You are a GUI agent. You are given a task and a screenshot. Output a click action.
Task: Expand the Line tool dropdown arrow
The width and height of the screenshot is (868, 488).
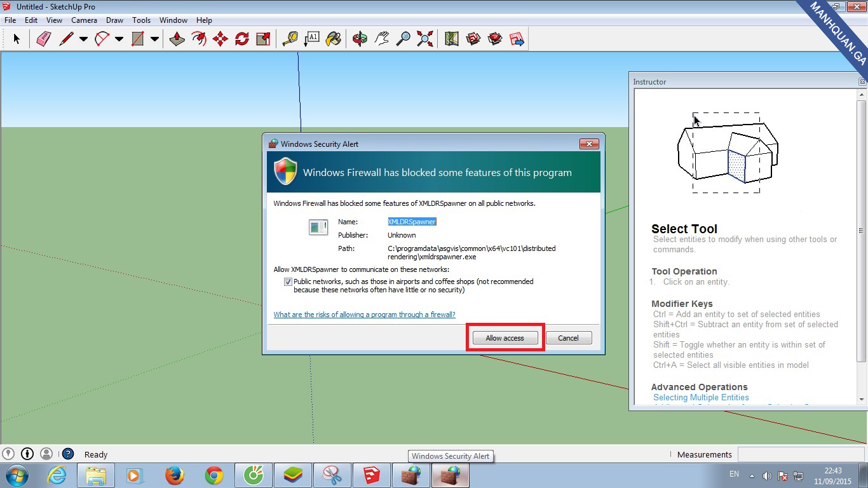point(83,39)
